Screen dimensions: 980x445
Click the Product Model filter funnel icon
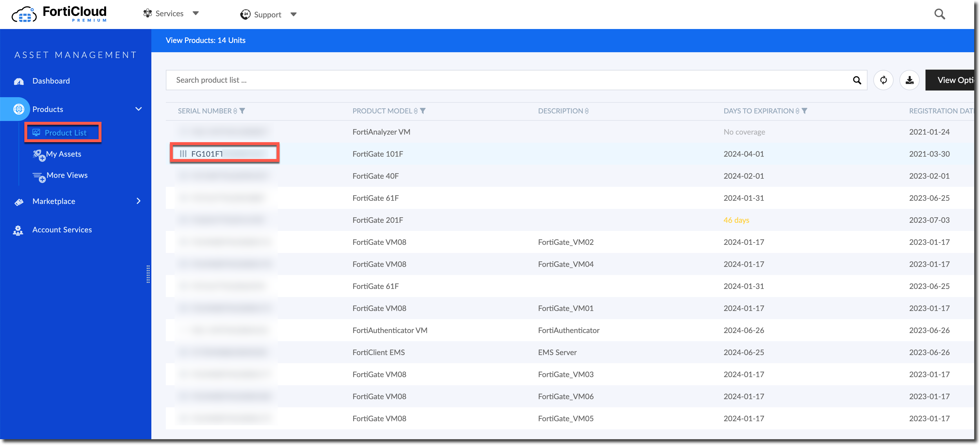pos(423,111)
